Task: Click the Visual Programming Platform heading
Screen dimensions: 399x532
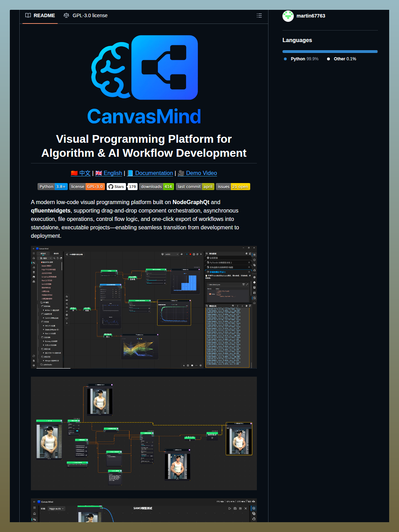Action: pyautogui.click(x=144, y=146)
